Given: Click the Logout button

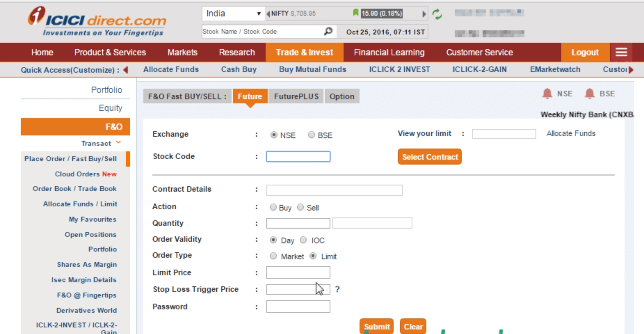Looking at the screenshot, I should coord(585,53).
